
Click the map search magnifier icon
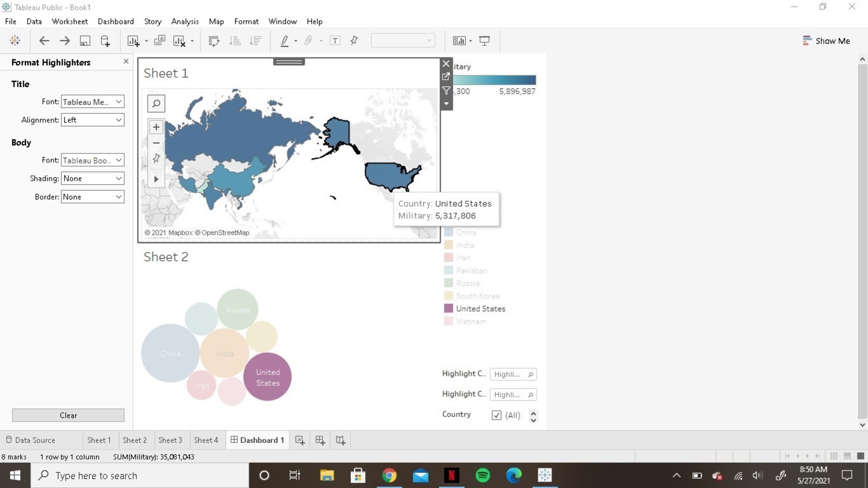(156, 103)
